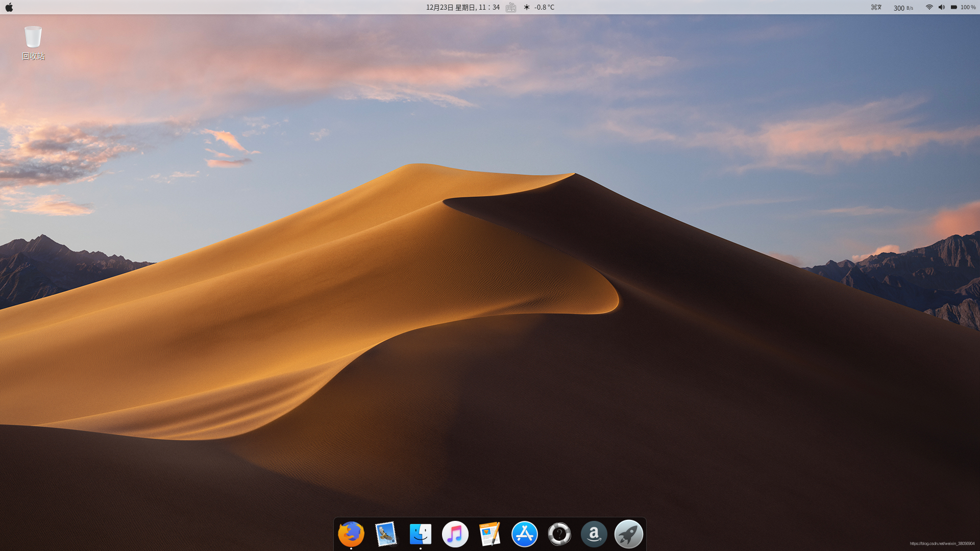980x551 pixels.
Task: Open the volume speaker indicator
Action: (942, 7)
